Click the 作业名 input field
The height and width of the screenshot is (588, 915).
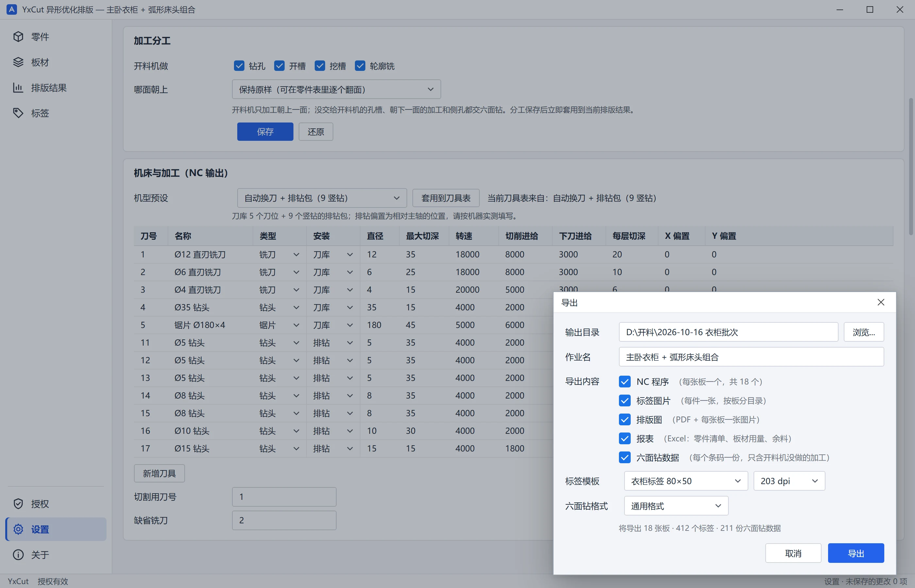pos(751,357)
